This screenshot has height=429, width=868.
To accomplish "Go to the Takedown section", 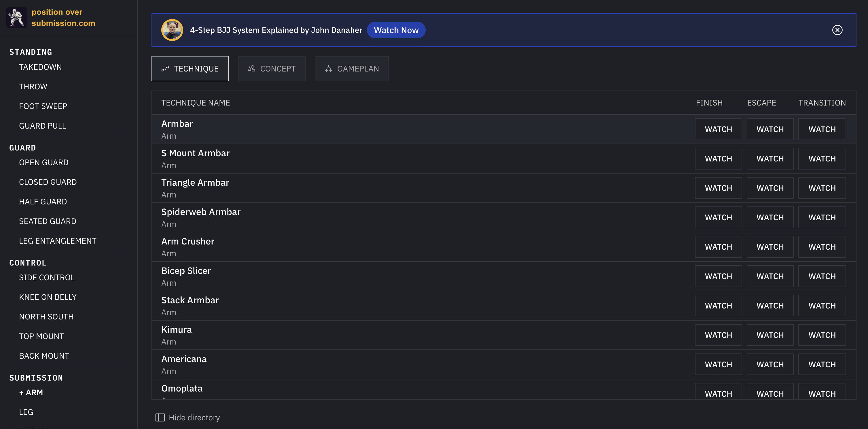I will pyautogui.click(x=40, y=67).
